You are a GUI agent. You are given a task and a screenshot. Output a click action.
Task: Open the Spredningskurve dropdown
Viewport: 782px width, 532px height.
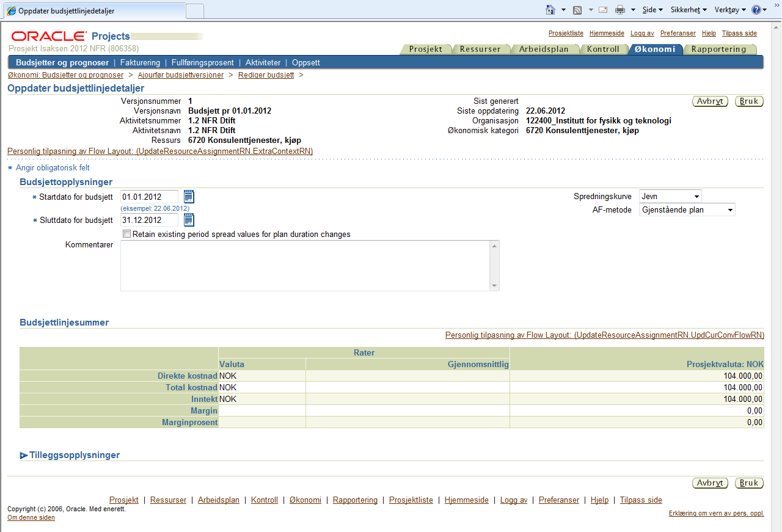coord(670,197)
